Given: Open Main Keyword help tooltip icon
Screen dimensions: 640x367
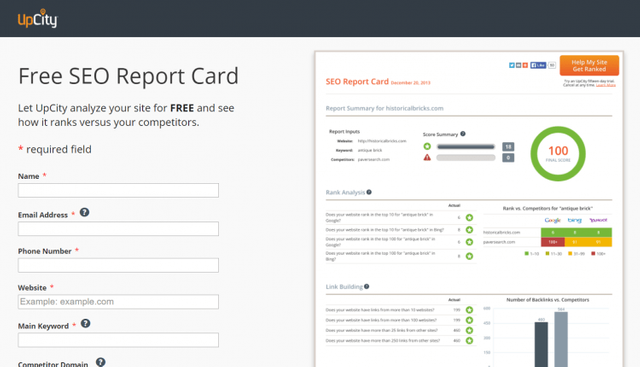Looking at the screenshot, I should 85,323.
